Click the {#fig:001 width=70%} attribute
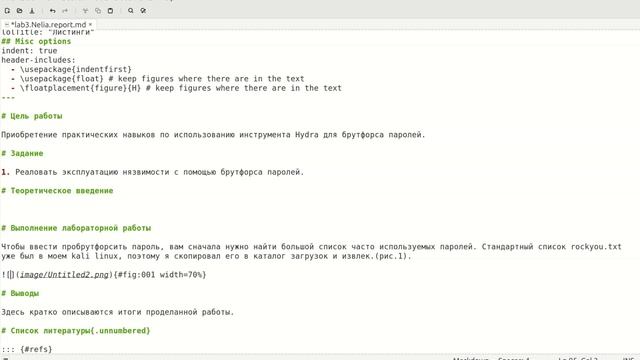This screenshot has height=360, width=640. (160, 275)
